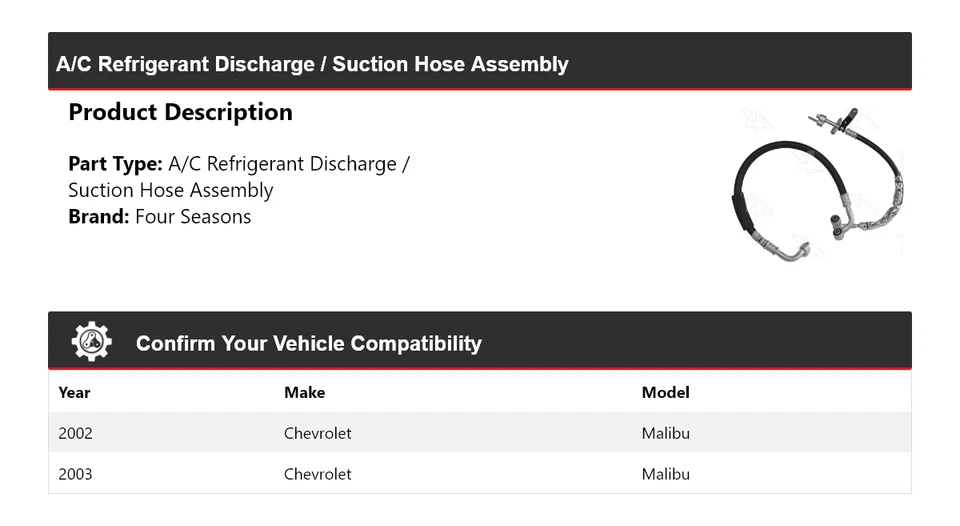Click the Confirm Your Vehicle Compatibility header
Viewport: 960px width, 526px height.
coord(308,343)
